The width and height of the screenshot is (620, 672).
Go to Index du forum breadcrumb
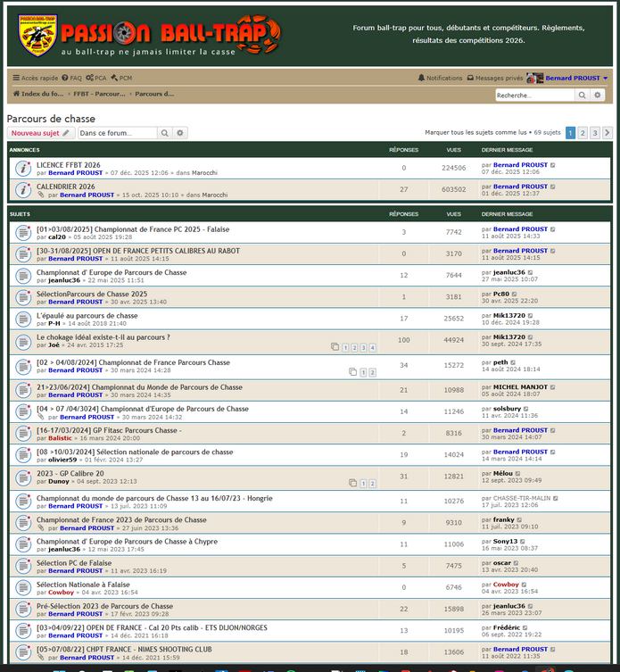pyautogui.click(x=38, y=94)
